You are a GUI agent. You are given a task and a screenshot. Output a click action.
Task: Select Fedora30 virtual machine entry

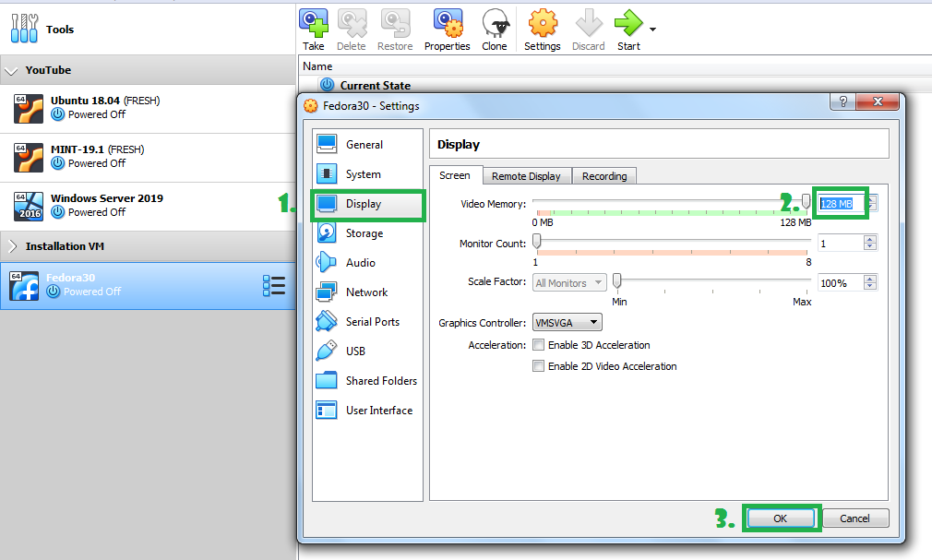pos(148,286)
